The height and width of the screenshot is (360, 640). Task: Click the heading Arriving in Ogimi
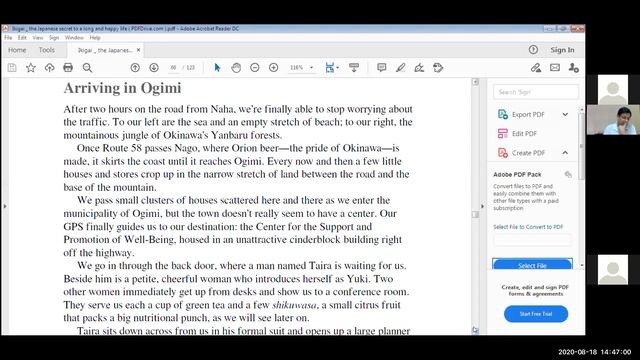(x=122, y=88)
